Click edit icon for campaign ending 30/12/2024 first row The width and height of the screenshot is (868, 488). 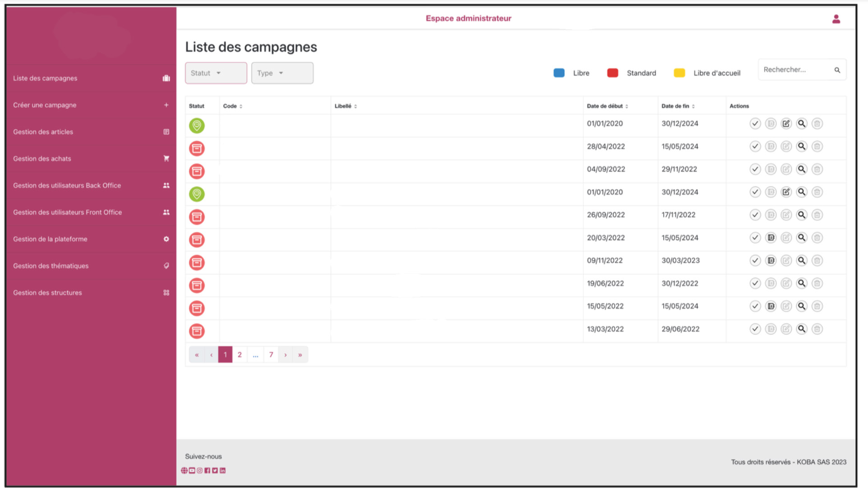coord(786,124)
